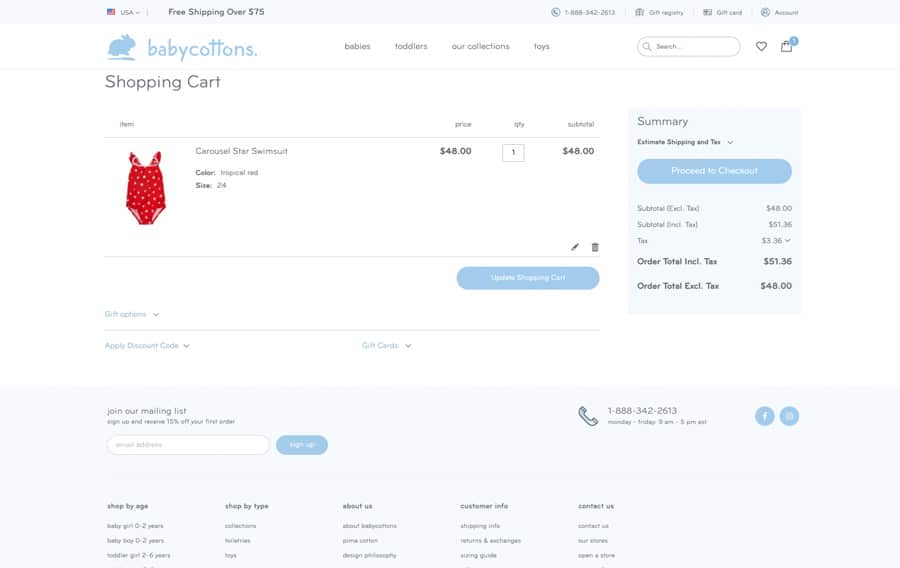
Task: Open the wishlist heart icon
Action: (761, 46)
